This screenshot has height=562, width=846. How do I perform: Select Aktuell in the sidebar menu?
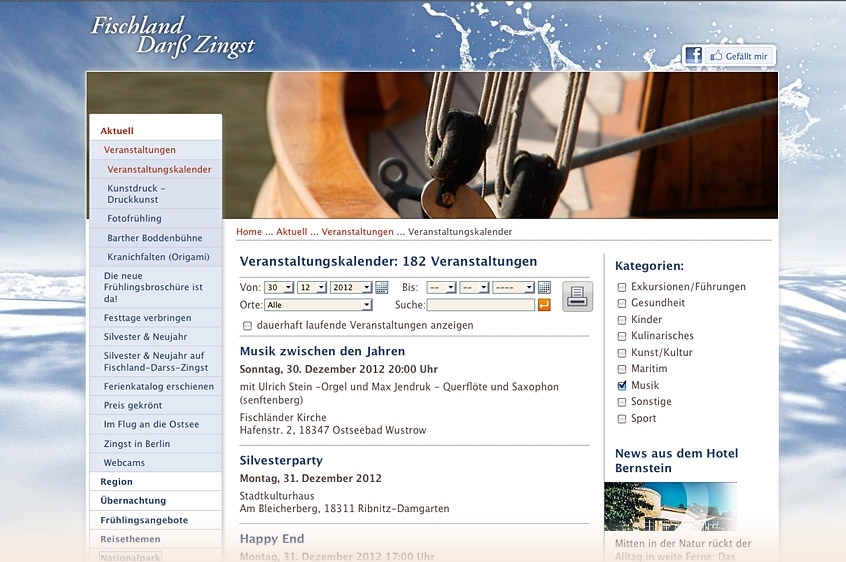117,131
